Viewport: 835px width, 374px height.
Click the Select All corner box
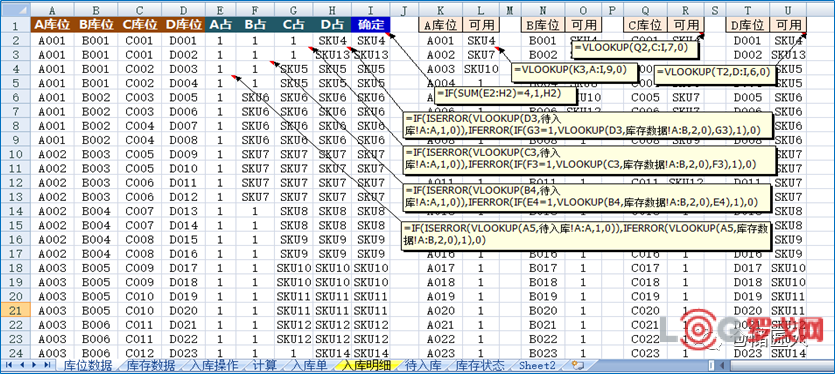pyautogui.click(x=15, y=10)
